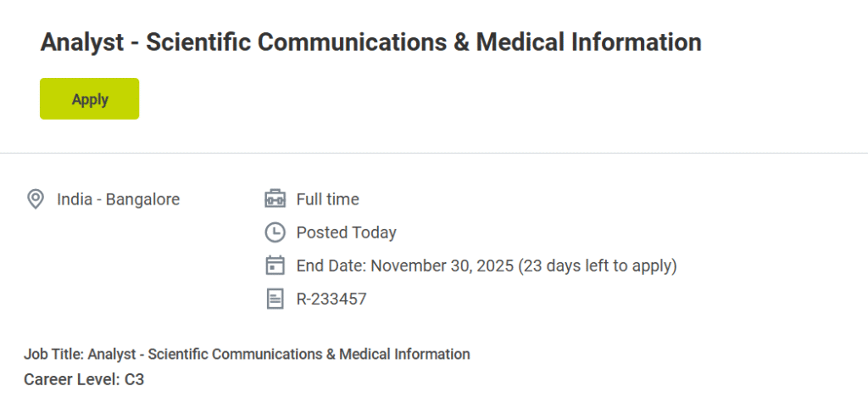Click the Career Level label
868x414 pixels.
pyautogui.click(x=71, y=379)
